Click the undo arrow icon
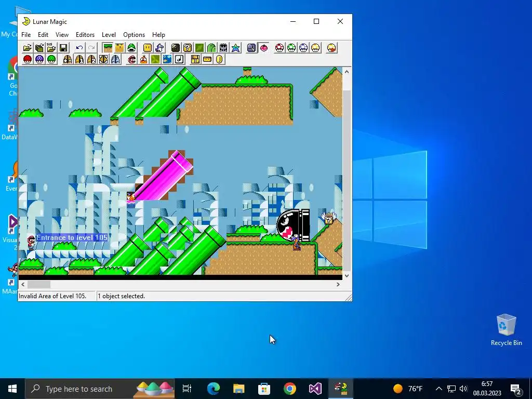Viewport: 532px width, 399px height. tap(79, 48)
